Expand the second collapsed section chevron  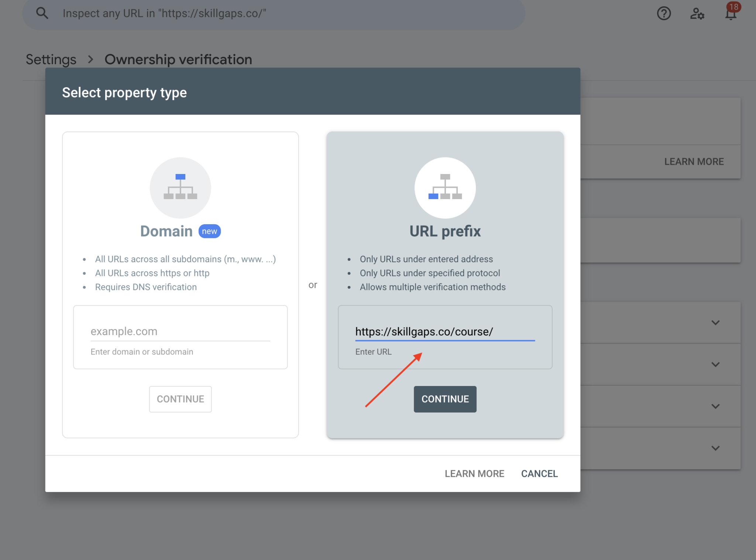(715, 364)
